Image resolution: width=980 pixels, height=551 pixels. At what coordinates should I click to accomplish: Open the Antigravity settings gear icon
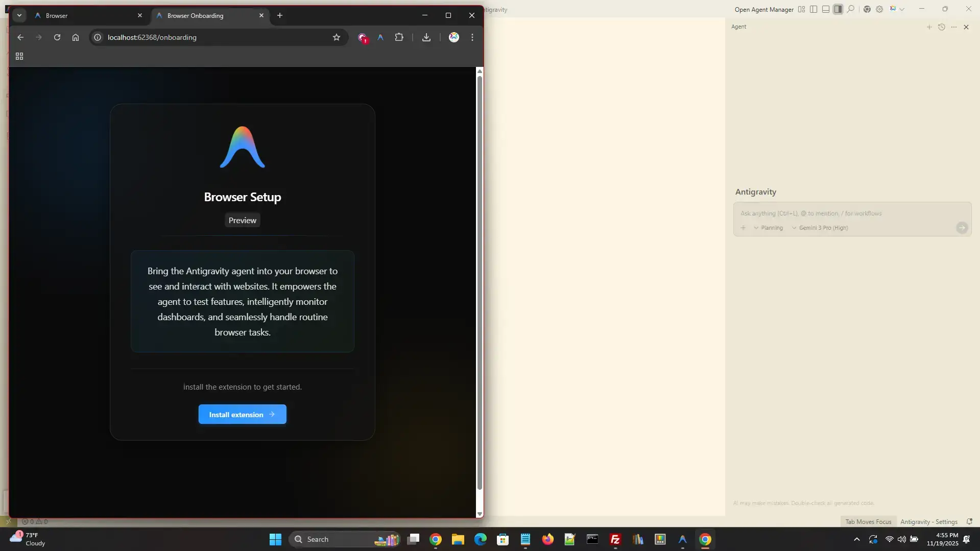(x=879, y=9)
